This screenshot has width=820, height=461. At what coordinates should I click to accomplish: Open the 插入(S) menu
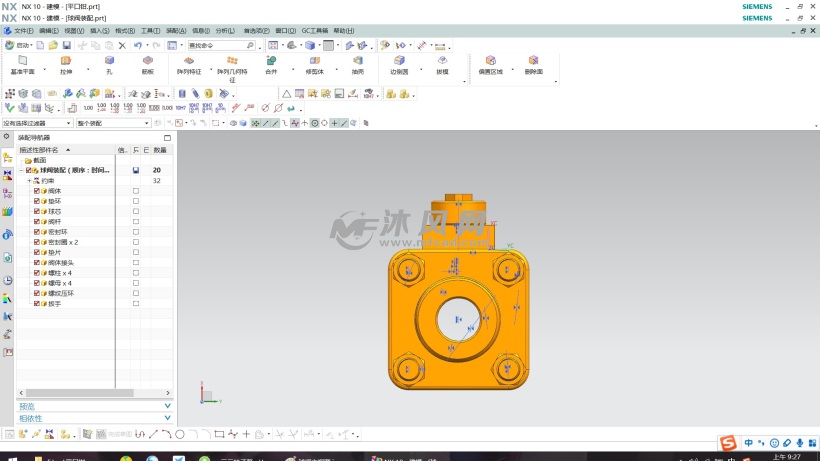point(99,31)
